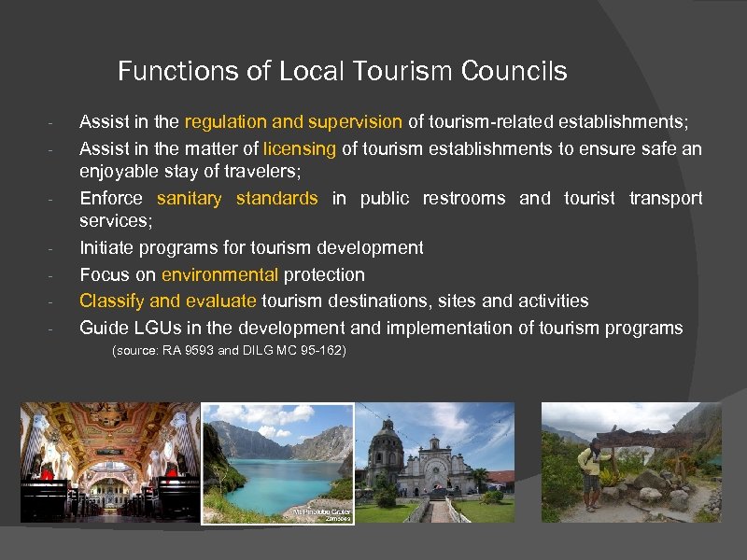Screen dimensions: 747x560
Task: Select the hiker beside wooden sign photo
Action: 631,462
